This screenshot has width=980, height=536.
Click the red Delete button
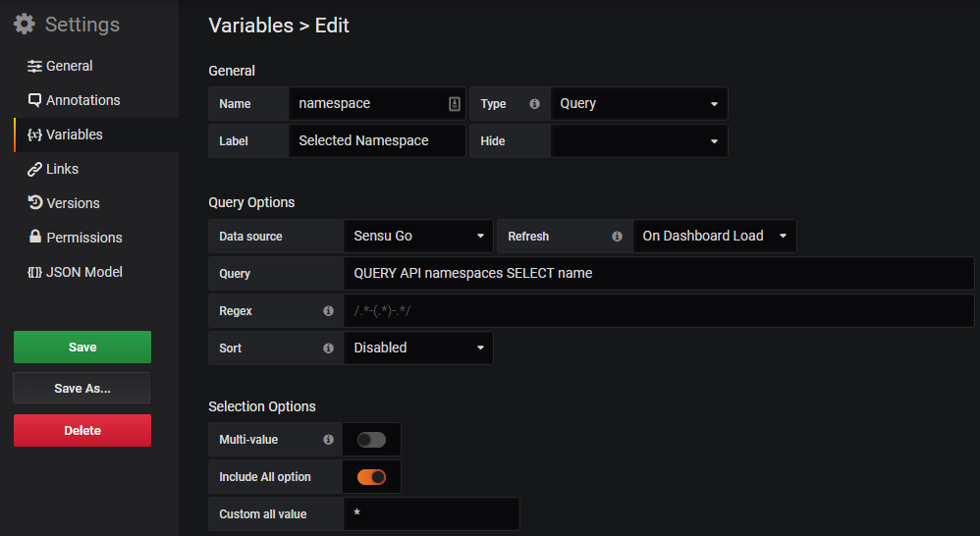[82, 430]
